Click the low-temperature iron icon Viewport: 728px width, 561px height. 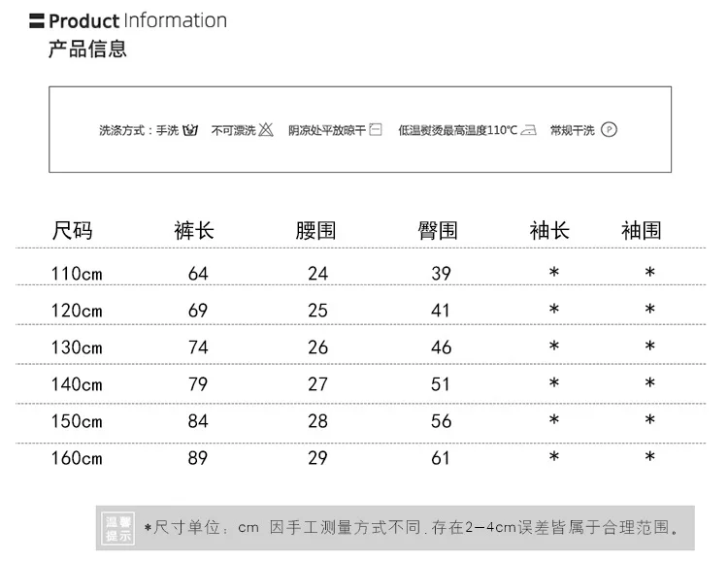pos(528,130)
